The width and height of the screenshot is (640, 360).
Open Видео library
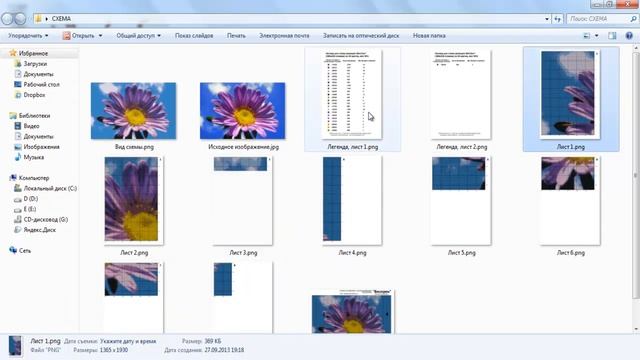[31, 126]
